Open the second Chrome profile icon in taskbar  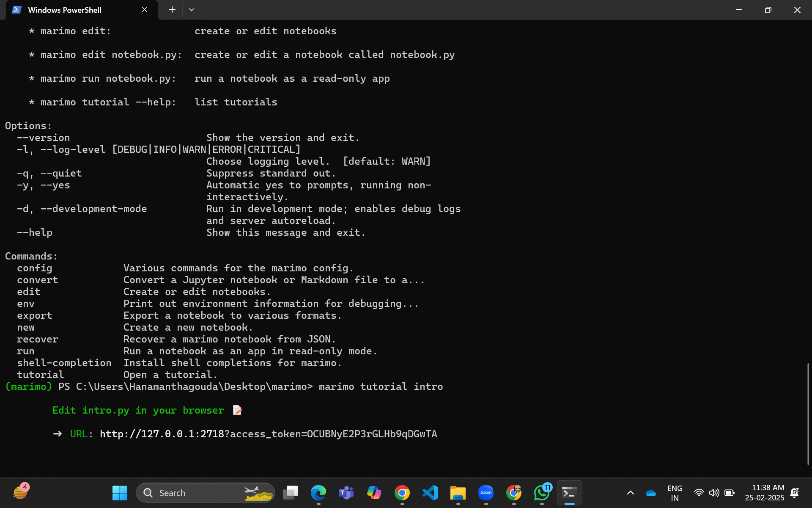pos(514,493)
